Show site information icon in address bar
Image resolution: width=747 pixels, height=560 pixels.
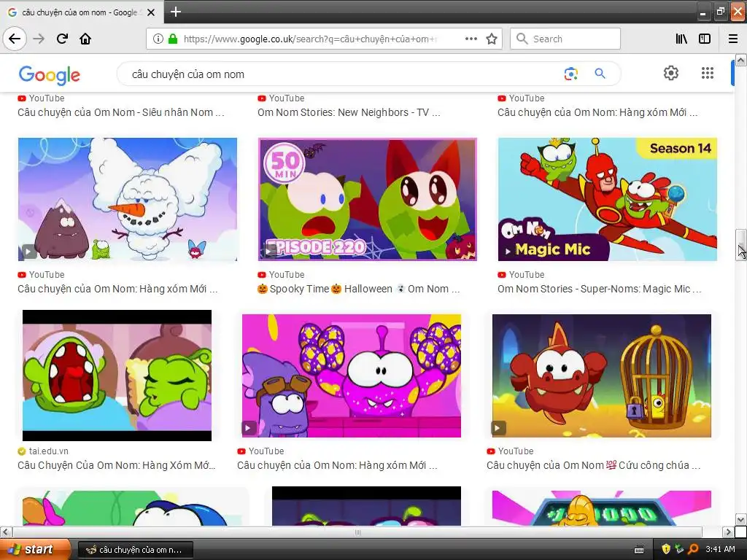158,39
